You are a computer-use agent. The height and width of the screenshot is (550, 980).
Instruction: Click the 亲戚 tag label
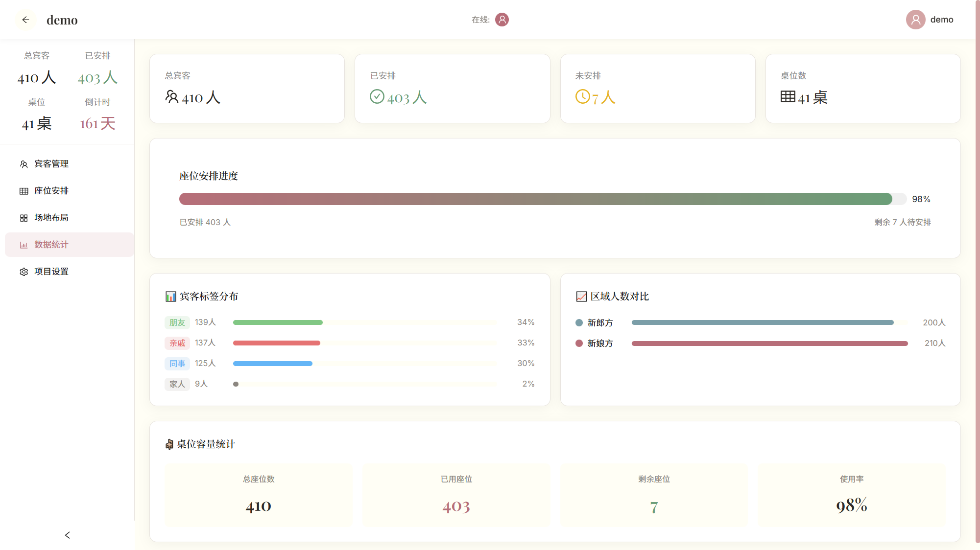point(177,343)
